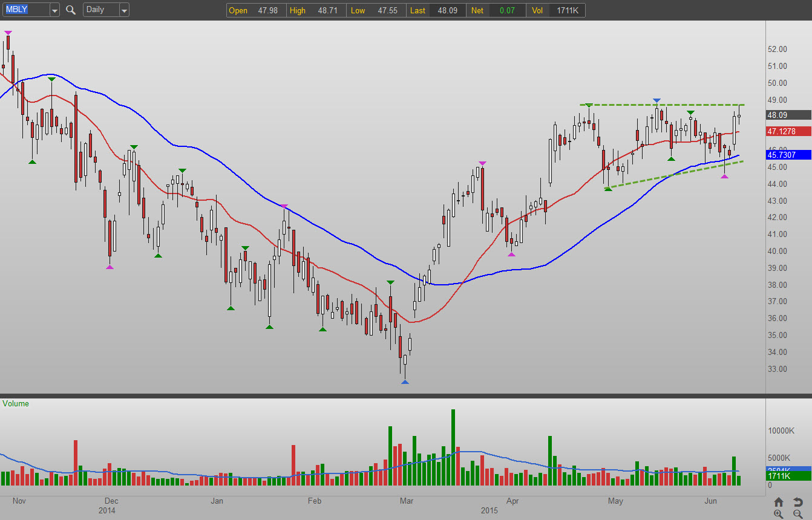The width and height of the screenshot is (812, 520).
Task: Click the 5000K volume axis label
Action: point(779,458)
